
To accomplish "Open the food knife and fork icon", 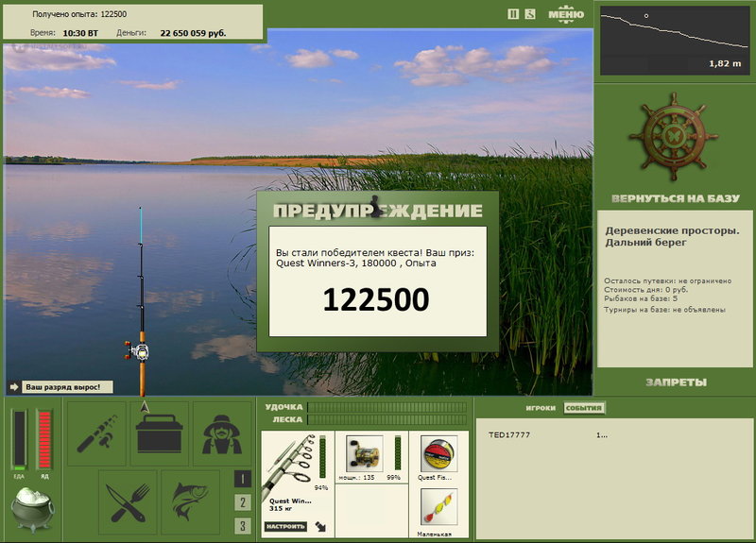I will pos(128,502).
